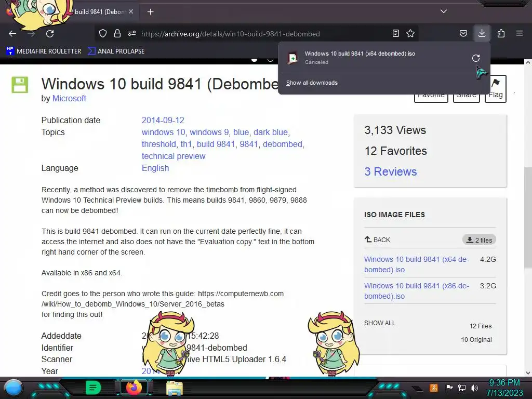
Task: Open the Firefox hamburger menu
Action: 520,33
